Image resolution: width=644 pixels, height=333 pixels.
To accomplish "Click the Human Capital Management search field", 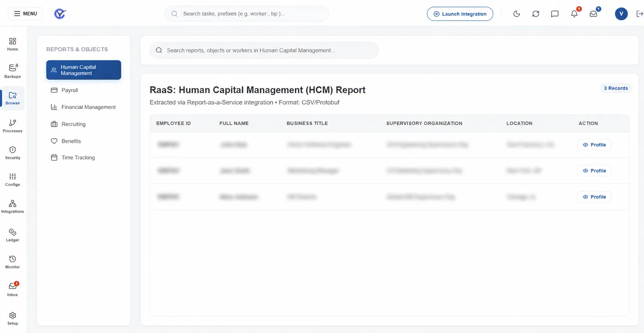I will (x=264, y=50).
